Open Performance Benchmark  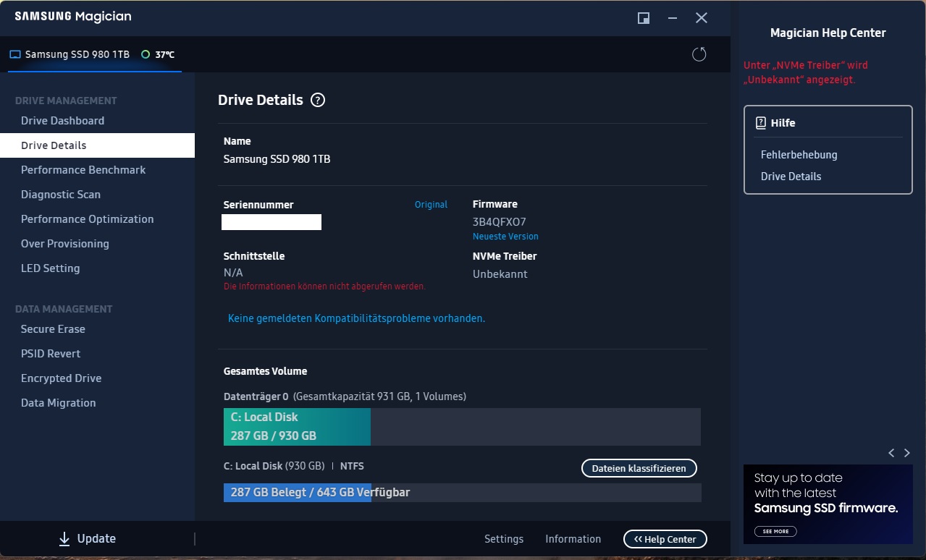[x=83, y=170]
